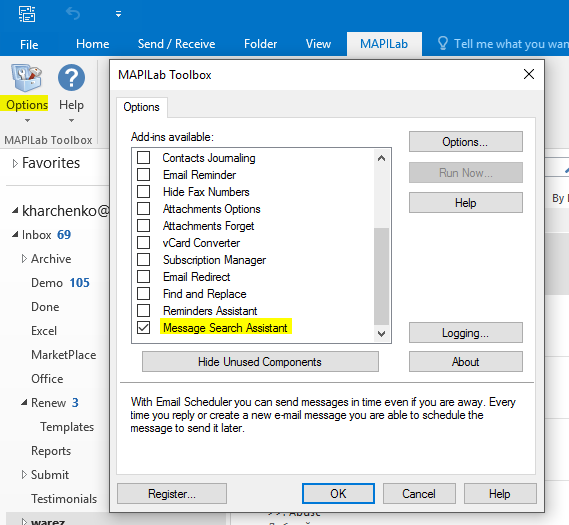
Task: Enable the Subscription Manager checkbox
Action: (x=143, y=259)
